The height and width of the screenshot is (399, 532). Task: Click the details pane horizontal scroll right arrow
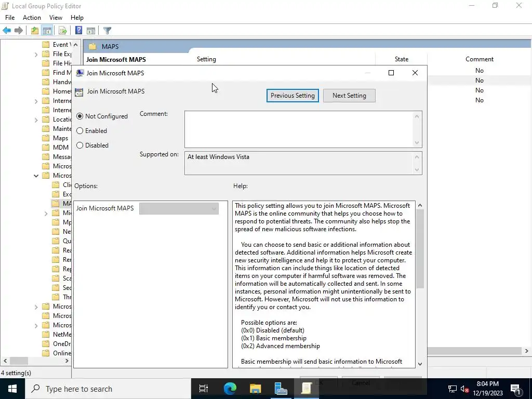(527, 351)
